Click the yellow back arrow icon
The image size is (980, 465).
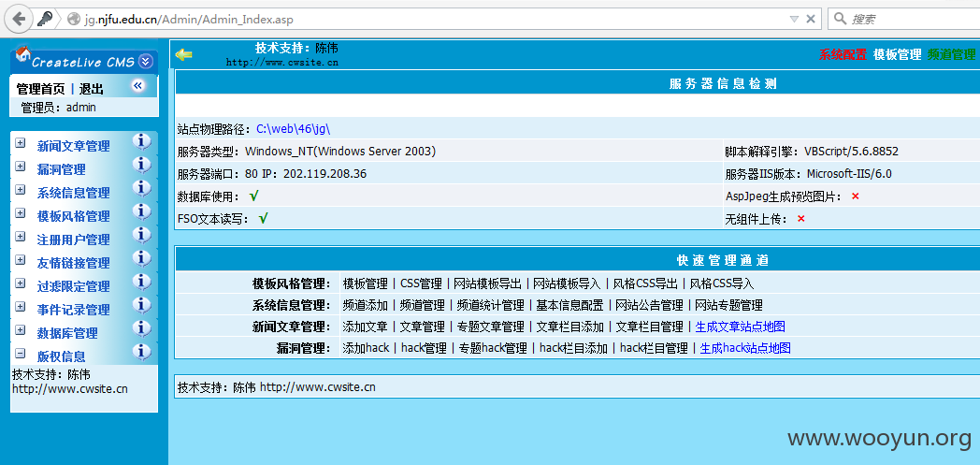183,54
